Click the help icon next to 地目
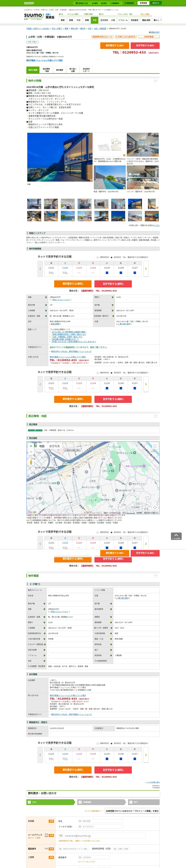 coord(44,661)
